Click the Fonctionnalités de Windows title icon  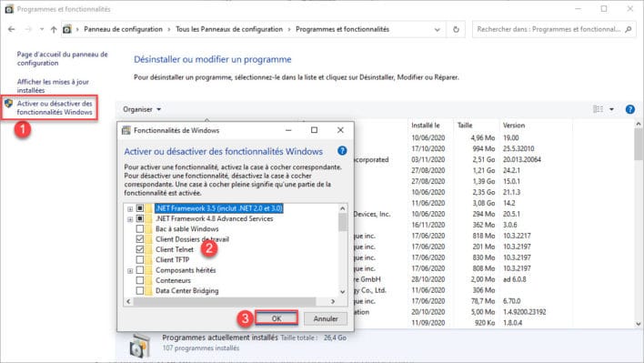click(x=126, y=130)
